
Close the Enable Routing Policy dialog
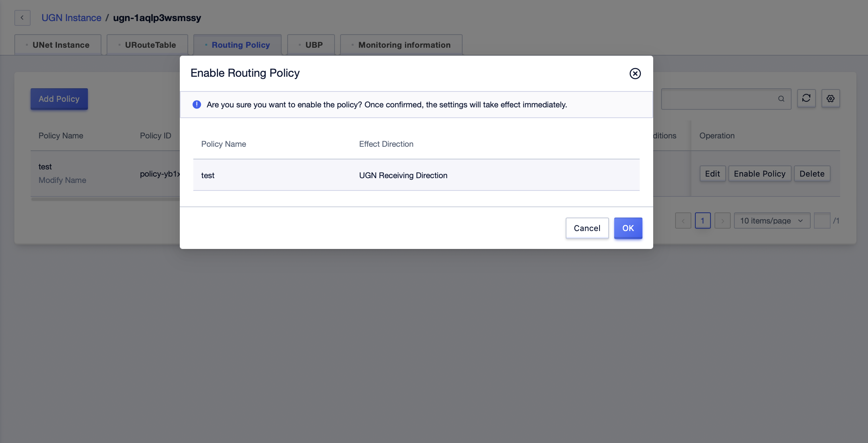pos(635,74)
